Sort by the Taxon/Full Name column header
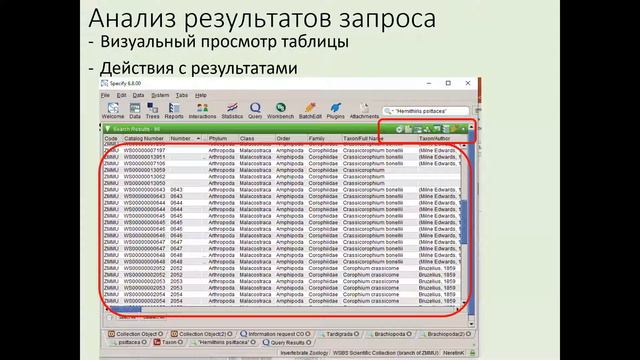 [x=379, y=139]
